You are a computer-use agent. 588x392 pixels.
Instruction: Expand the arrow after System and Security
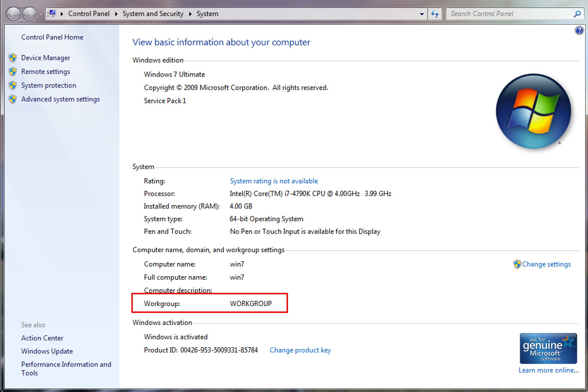(190, 14)
